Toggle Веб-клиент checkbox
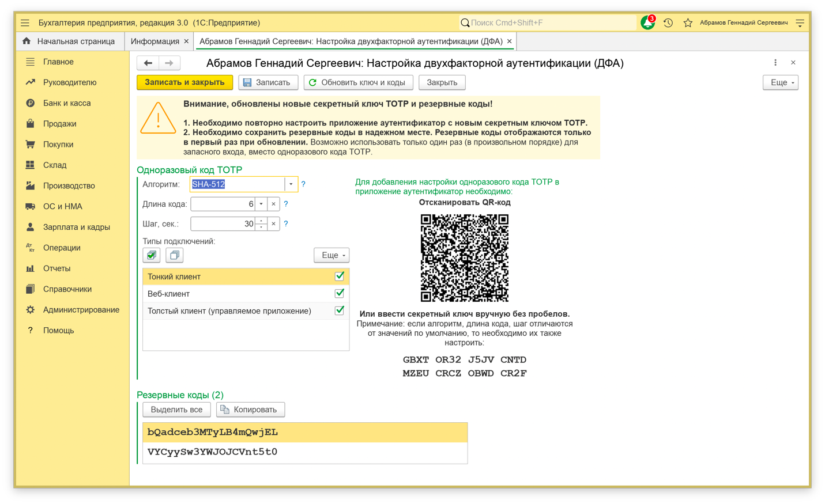The width and height of the screenshot is (825, 504). click(340, 294)
